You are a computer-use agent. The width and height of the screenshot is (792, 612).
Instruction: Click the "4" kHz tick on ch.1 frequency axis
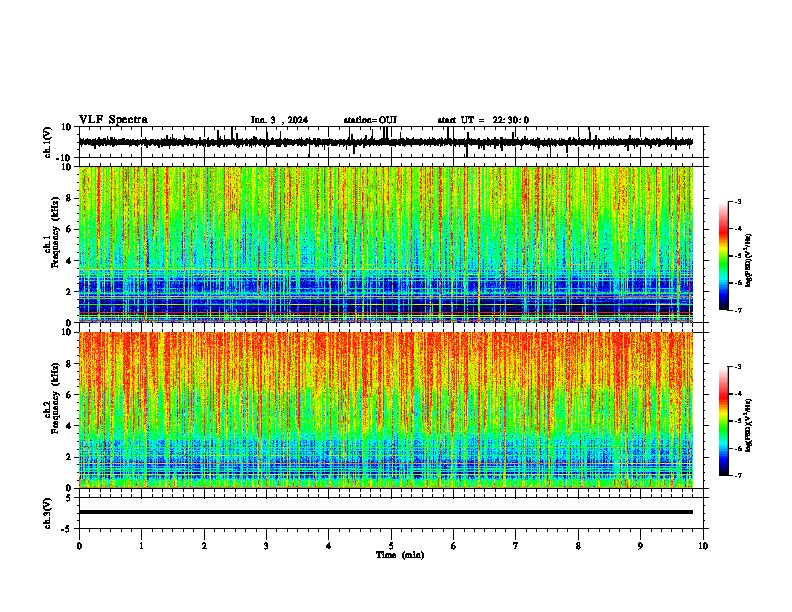coord(69,261)
